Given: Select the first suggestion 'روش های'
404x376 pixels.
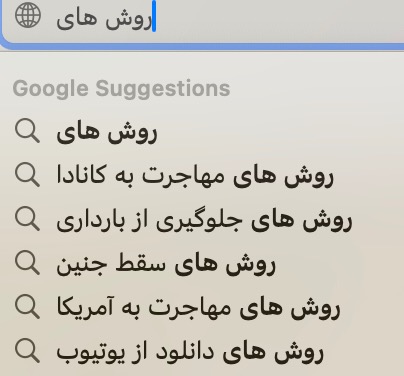Looking at the screenshot, I should (x=202, y=132).
